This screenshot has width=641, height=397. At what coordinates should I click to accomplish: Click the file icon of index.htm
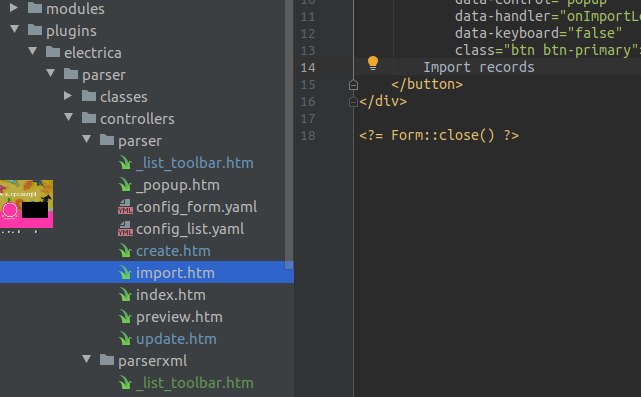125,295
